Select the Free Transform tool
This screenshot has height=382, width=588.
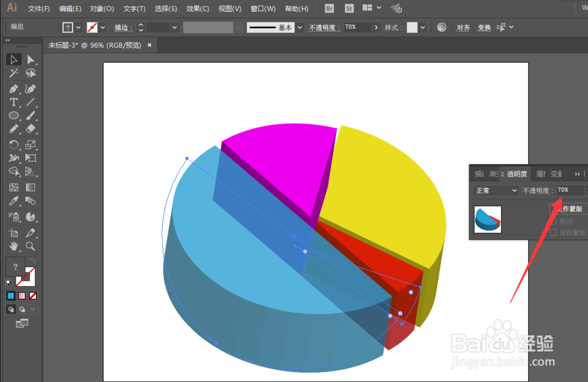pyautogui.click(x=31, y=158)
